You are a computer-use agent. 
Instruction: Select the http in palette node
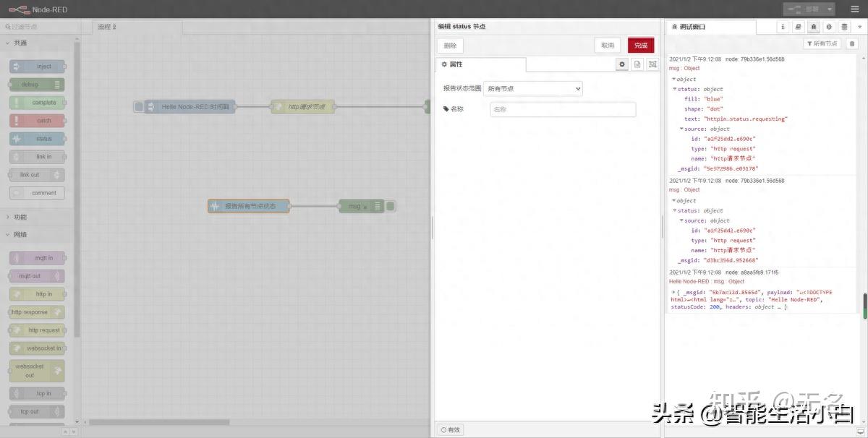coord(38,294)
